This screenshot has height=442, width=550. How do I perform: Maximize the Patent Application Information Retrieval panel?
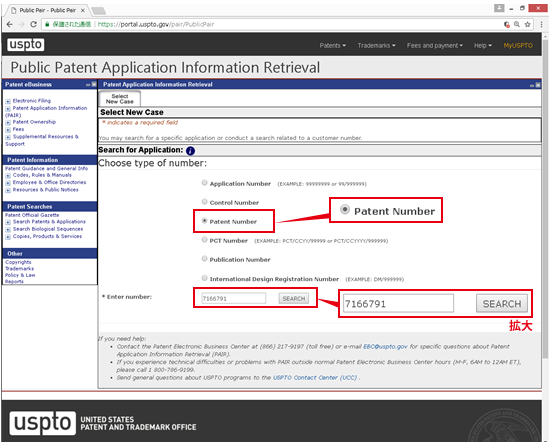[x=538, y=85]
